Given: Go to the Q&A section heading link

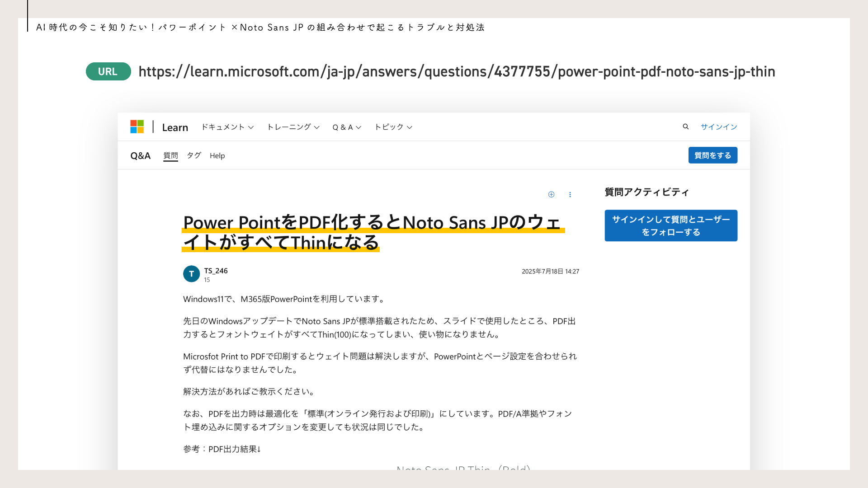Looking at the screenshot, I should pyautogui.click(x=140, y=155).
